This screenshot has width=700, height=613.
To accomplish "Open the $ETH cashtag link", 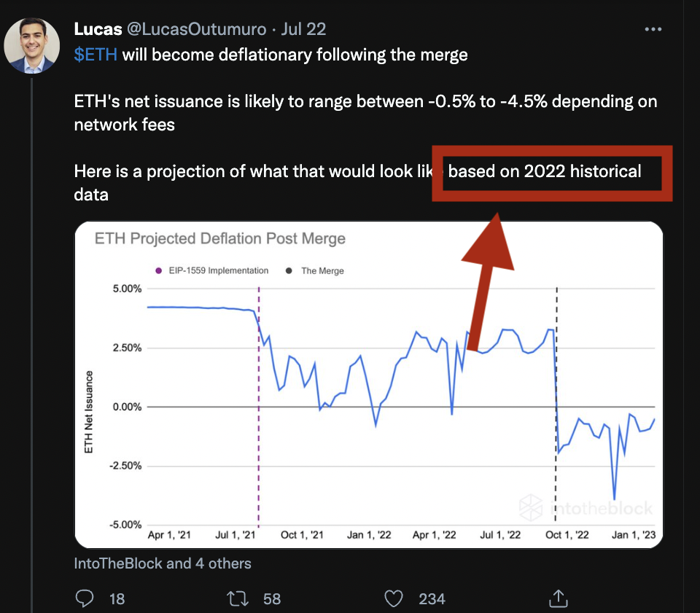I will coord(96,55).
